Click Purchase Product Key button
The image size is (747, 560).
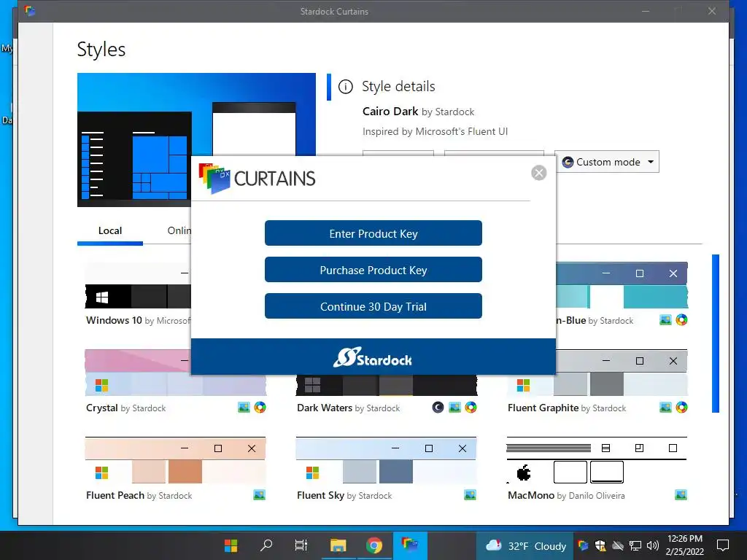click(x=373, y=270)
